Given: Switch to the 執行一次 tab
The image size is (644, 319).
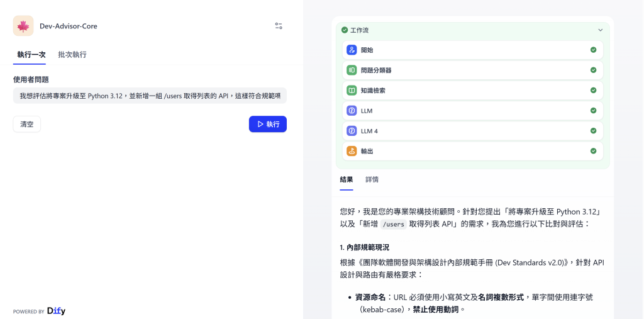Looking at the screenshot, I should pyautogui.click(x=31, y=55).
